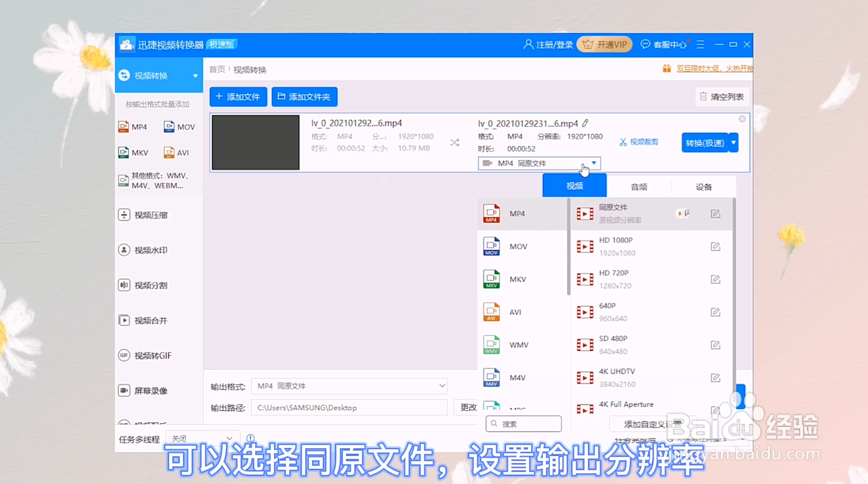Choose the HD 720P resolution preset
Image resolution: width=868 pixels, height=484 pixels.
pos(651,279)
